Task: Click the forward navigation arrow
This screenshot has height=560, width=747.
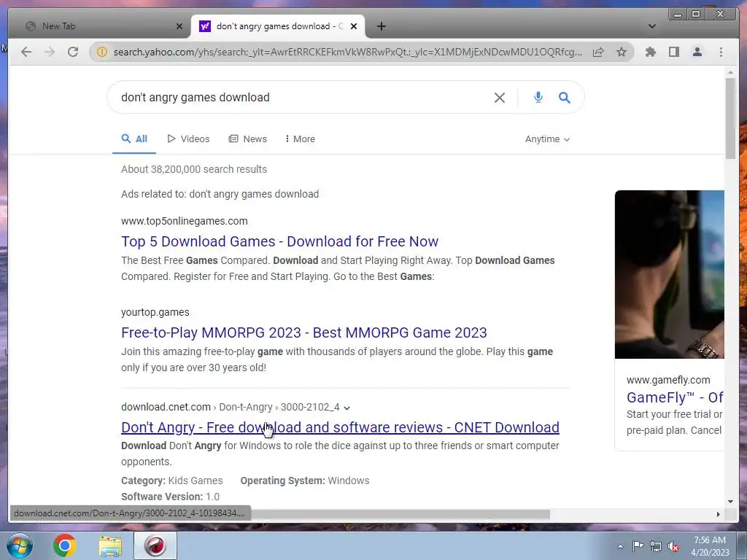Action: (x=50, y=52)
